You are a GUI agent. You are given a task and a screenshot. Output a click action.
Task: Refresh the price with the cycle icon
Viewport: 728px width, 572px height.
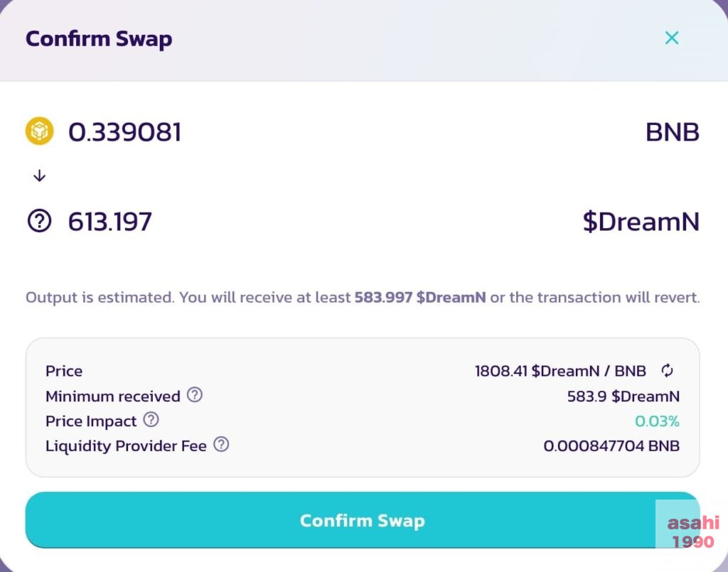click(667, 370)
